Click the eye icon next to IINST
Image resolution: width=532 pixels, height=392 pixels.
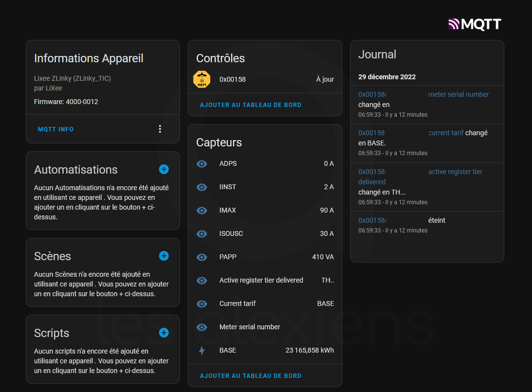click(x=202, y=187)
